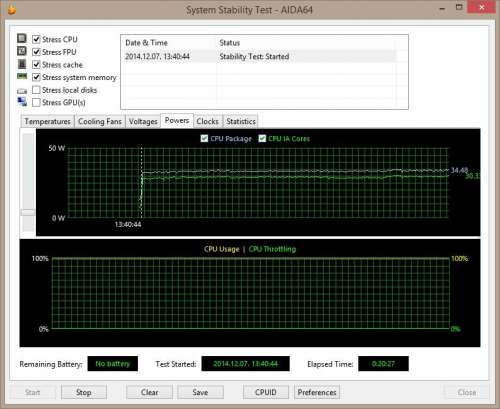Select the Powers tab
Viewport: 500px width, 409px height.
click(177, 120)
